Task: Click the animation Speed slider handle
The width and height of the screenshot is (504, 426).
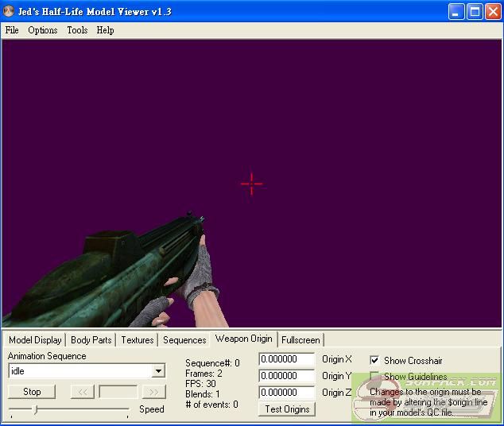Action: tap(35, 409)
